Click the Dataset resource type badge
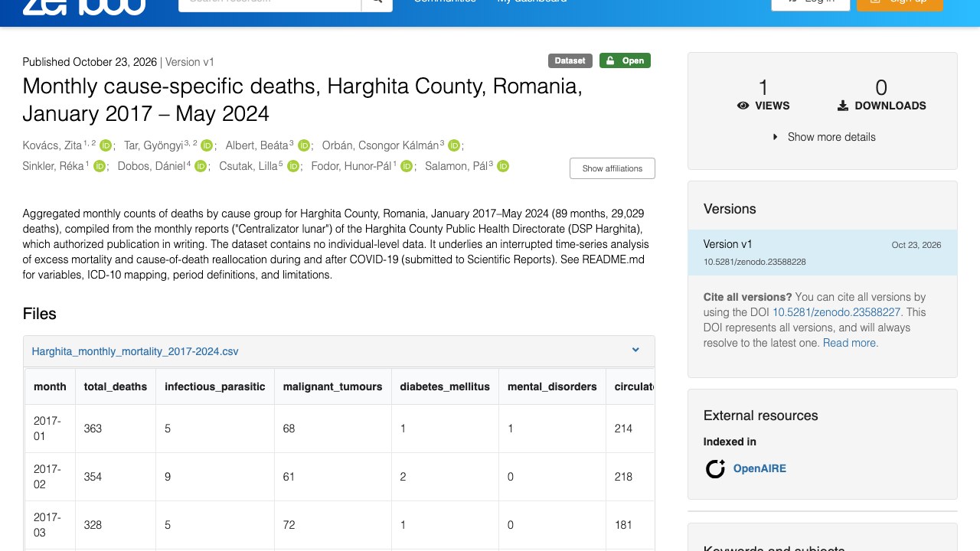The image size is (980, 551). point(570,60)
